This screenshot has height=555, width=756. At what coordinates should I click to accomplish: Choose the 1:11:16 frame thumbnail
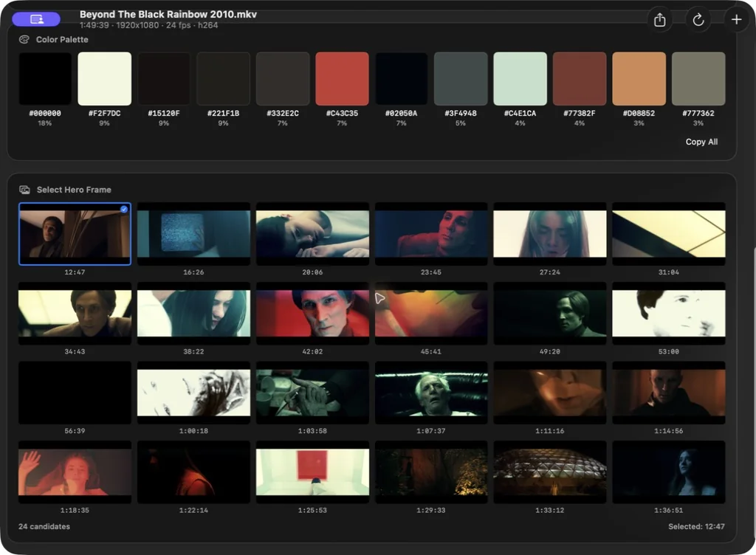549,393
